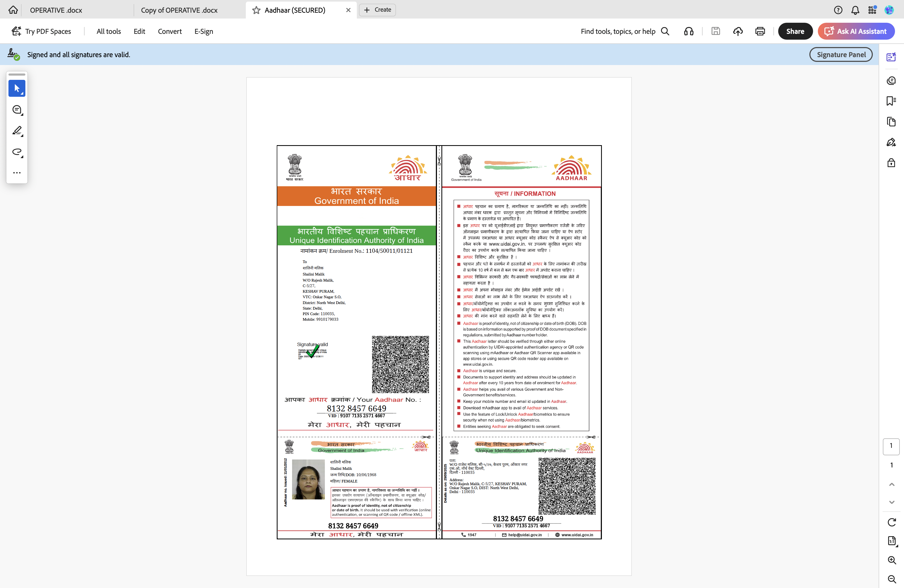Click the print icon

point(760,31)
